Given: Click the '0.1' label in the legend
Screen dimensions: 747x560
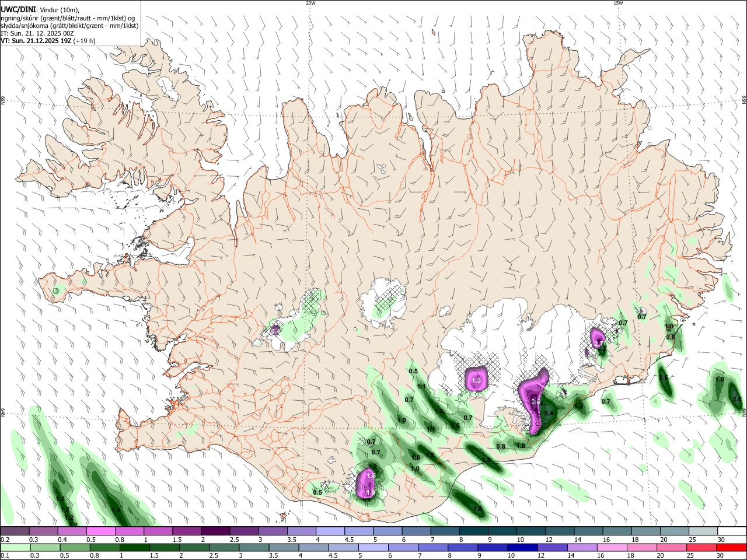Looking at the screenshot, I should click(5, 556).
